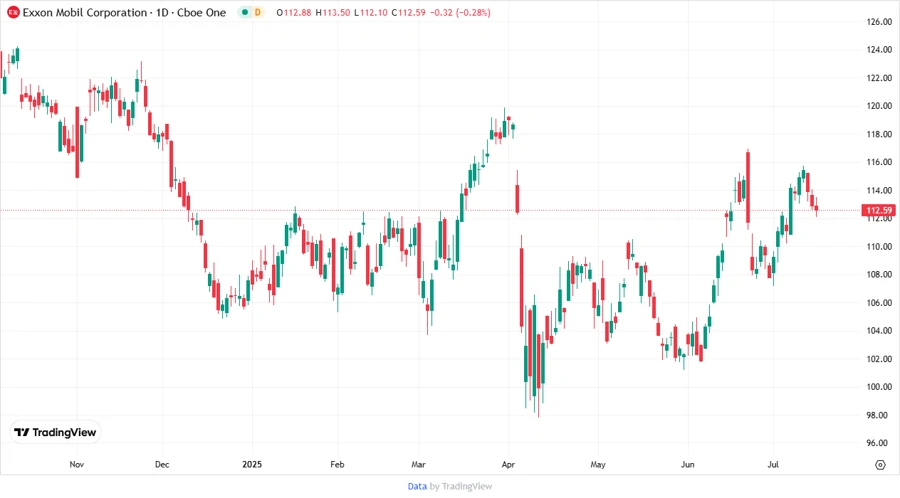Click the Mar label on time axis
The image size is (900, 498).
pos(418,464)
